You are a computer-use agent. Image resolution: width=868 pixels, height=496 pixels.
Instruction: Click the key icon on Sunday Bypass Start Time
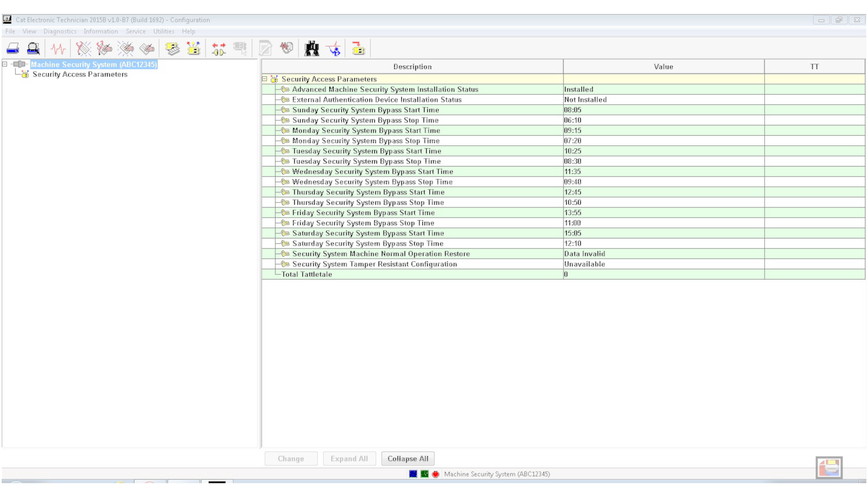tap(285, 110)
